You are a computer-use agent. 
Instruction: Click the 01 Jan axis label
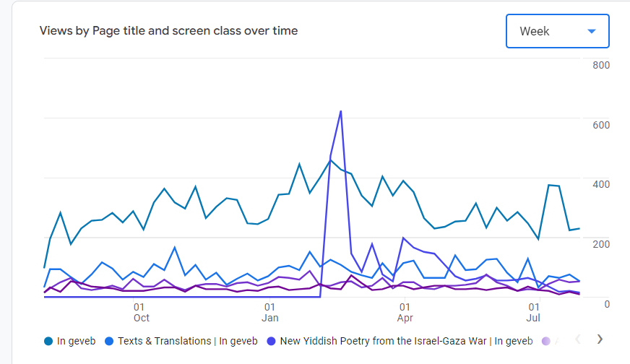click(x=269, y=313)
